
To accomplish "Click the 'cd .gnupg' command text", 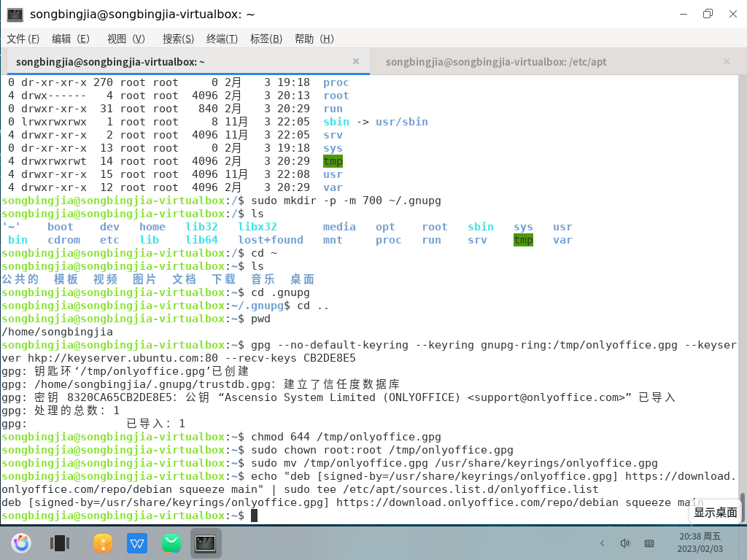I will point(280,292).
